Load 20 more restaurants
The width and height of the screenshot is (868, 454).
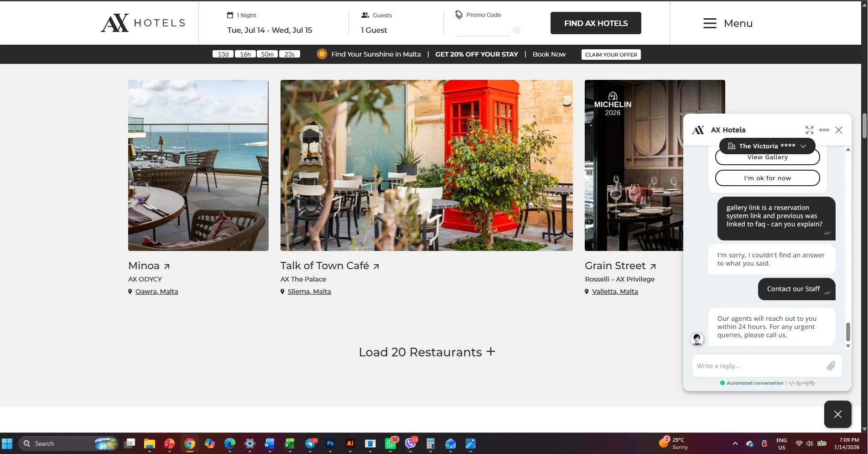(x=426, y=352)
